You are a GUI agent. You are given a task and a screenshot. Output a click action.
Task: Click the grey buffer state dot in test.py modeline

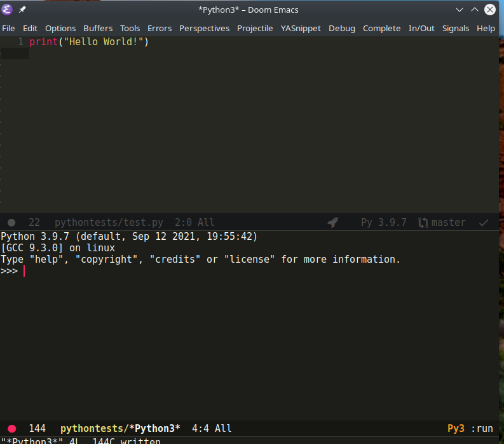coord(11,223)
